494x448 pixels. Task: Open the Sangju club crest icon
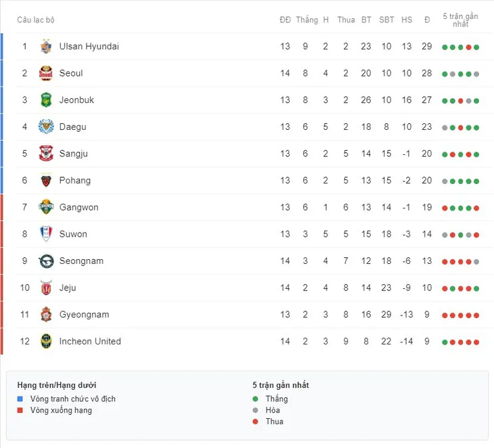(x=46, y=154)
